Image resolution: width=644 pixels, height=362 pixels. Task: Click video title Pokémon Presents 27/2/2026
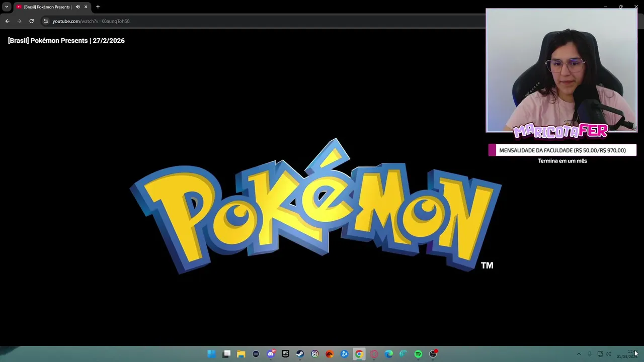pyautogui.click(x=66, y=41)
